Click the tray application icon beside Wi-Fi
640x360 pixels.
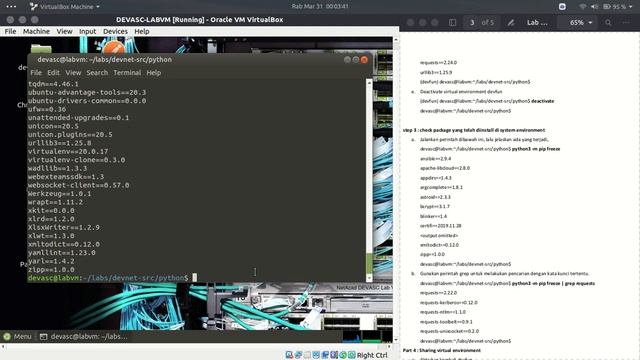click(x=562, y=7)
